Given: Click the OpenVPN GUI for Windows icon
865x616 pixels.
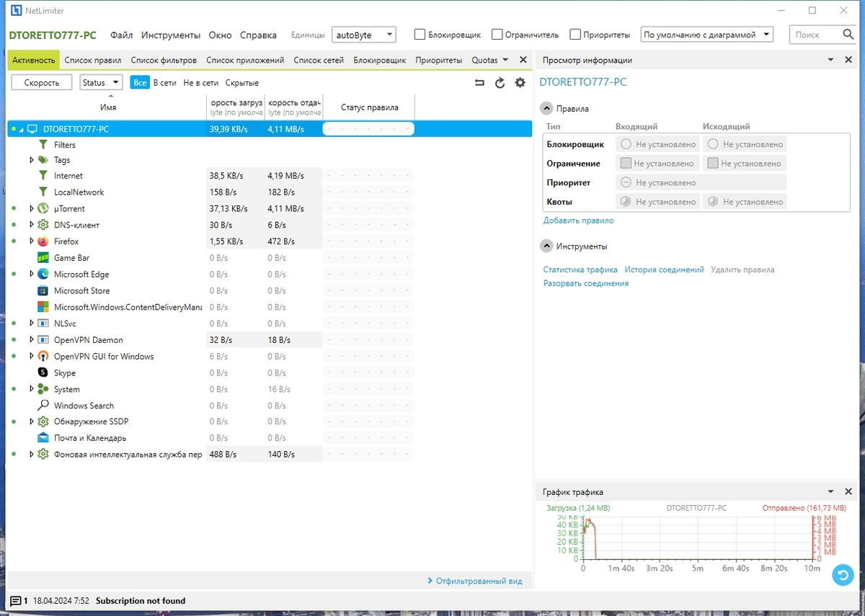Looking at the screenshot, I should click(43, 357).
